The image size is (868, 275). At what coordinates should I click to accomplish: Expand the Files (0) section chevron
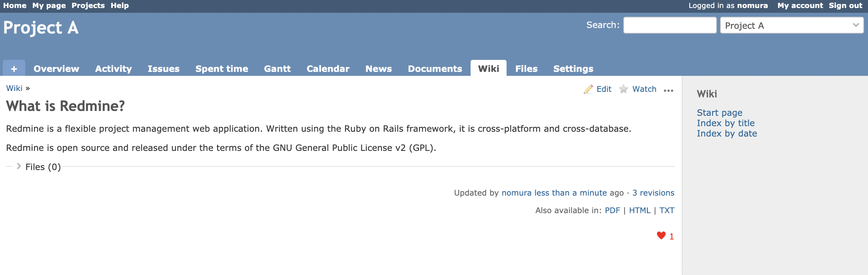pyautogui.click(x=19, y=166)
